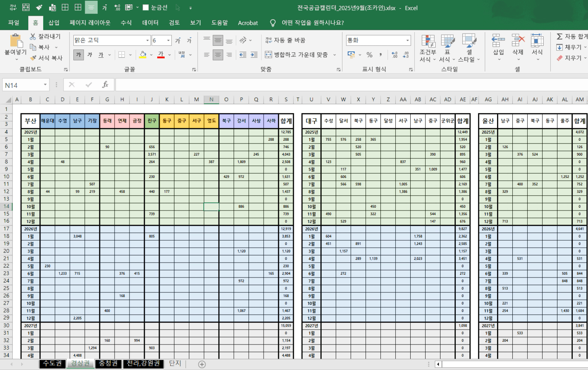Screen dimensions: 588x370
Task: Expand the fill color dropdown arrow
Action: click(151, 55)
